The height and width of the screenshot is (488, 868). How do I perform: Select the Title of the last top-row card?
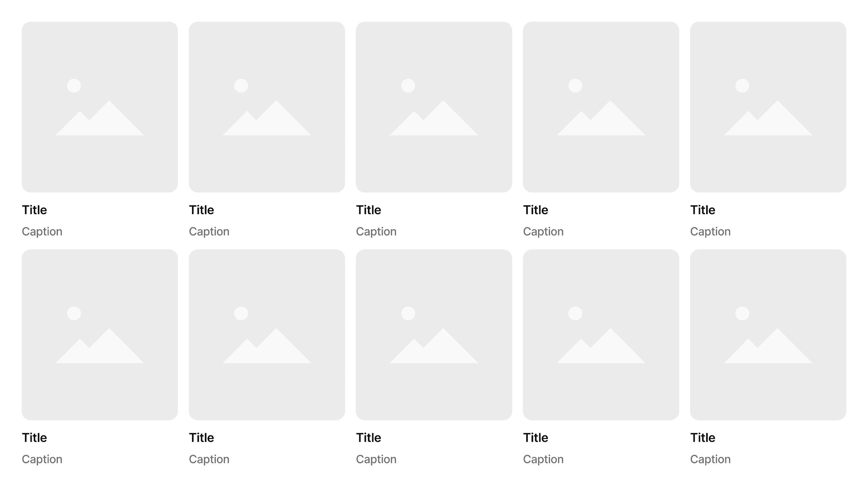703,210
